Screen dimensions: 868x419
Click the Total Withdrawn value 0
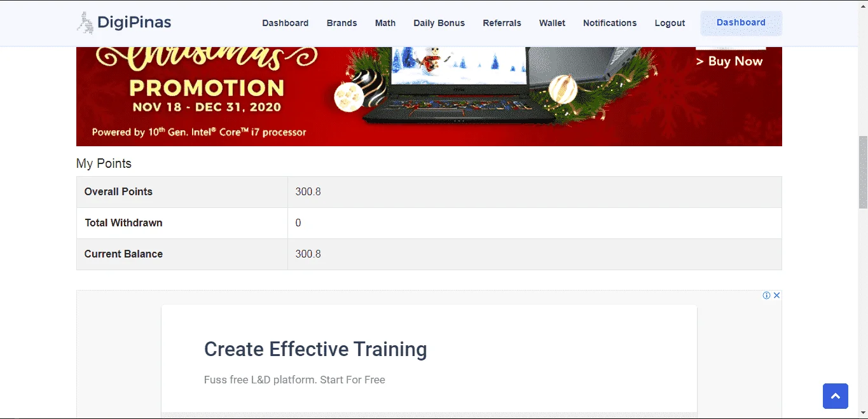click(x=298, y=223)
